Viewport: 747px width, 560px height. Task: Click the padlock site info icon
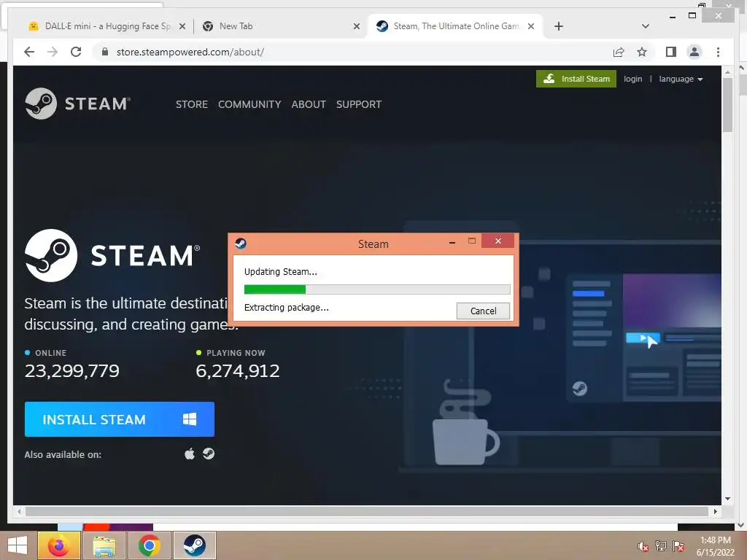click(105, 52)
